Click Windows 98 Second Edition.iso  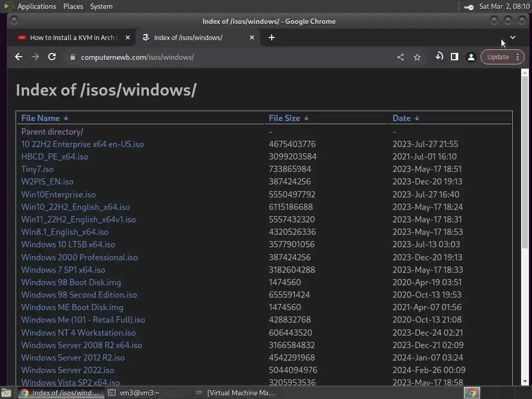[79, 295]
